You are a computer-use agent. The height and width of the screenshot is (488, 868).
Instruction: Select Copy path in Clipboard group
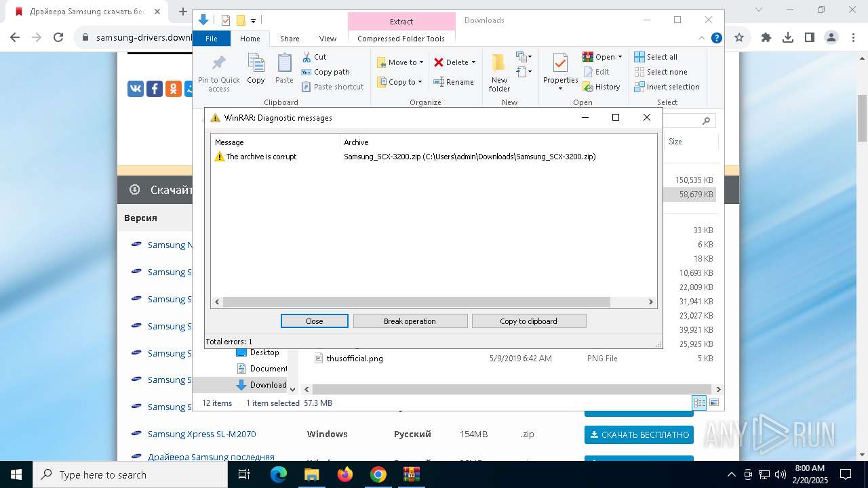point(325,72)
